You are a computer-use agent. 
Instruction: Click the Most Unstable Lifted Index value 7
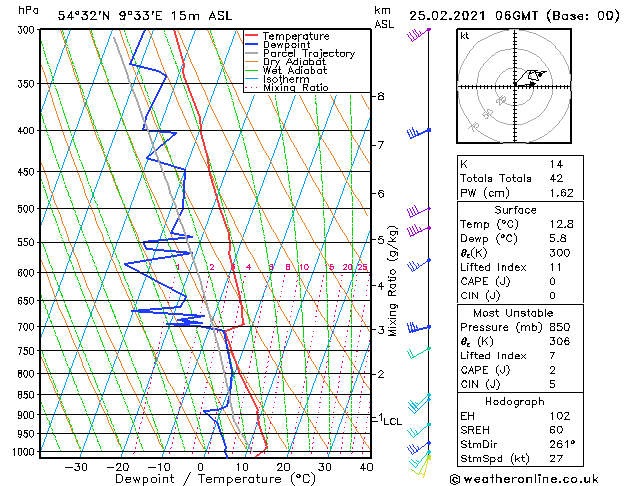click(x=553, y=356)
